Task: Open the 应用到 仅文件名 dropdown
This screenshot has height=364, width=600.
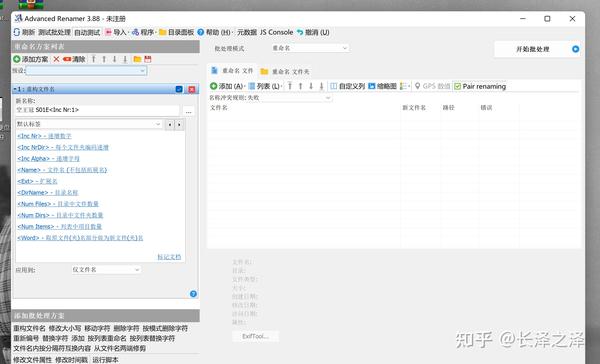Action: (106, 270)
